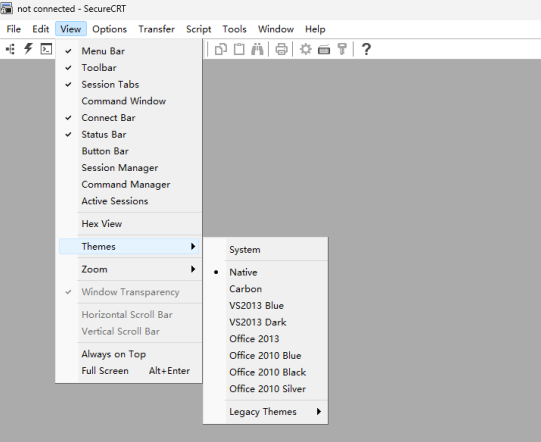Image resolution: width=541 pixels, height=442 pixels.
Task: Toggle Session Tabs visibility
Action: tap(128, 85)
